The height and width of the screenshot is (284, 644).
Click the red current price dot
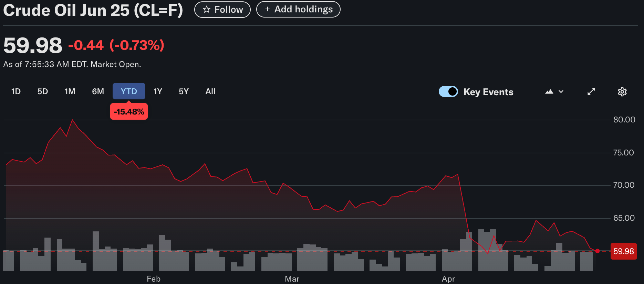click(597, 251)
